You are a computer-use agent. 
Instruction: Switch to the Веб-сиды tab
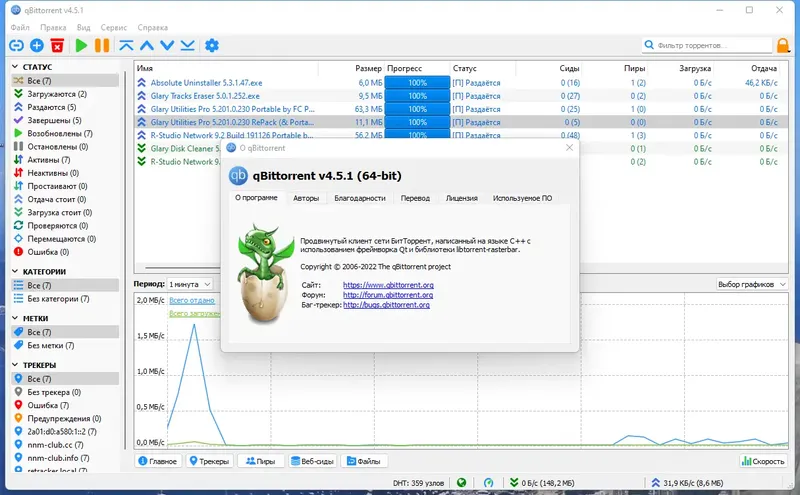click(x=312, y=461)
